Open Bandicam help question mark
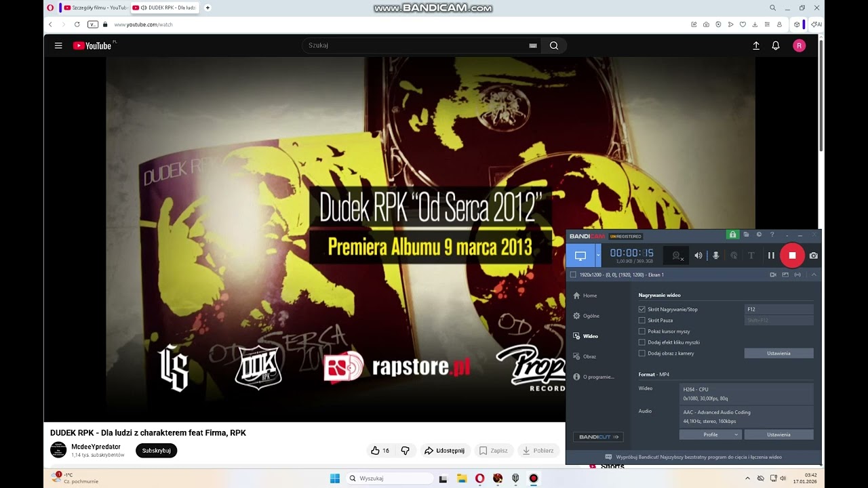This screenshot has width=868, height=488. tap(772, 235)
